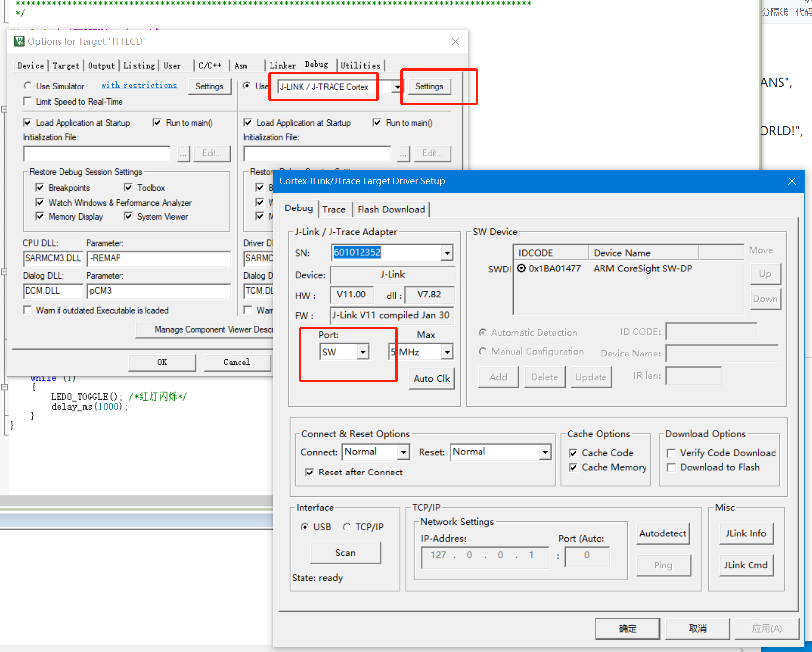The height and width of the screenshot is (652, 812).
Task: Browse for simulator initialization file
Action: click(183, 153)
